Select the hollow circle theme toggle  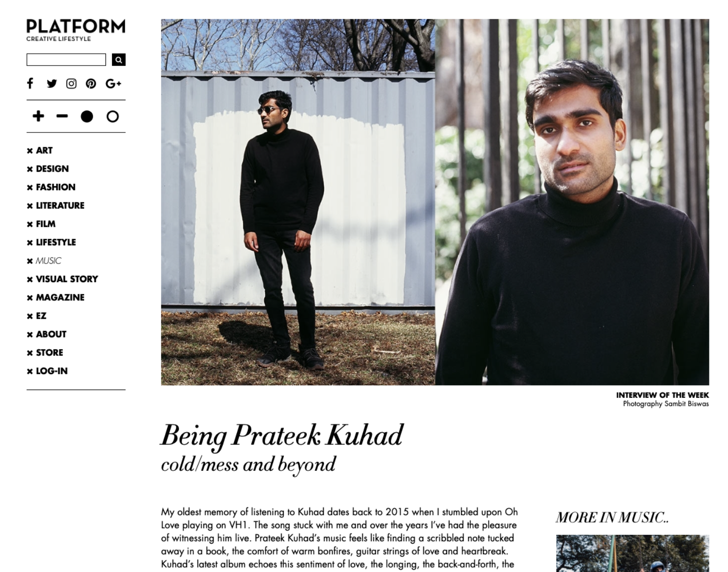point(112,116)
